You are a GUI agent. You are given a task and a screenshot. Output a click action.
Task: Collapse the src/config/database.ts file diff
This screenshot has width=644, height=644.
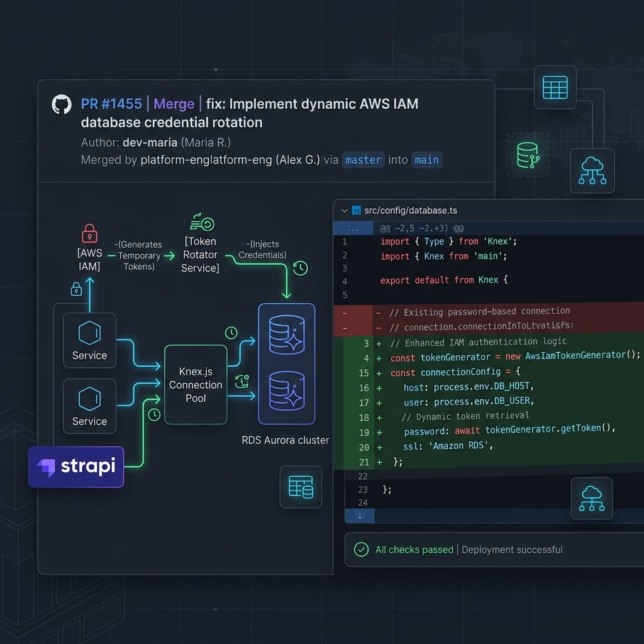344,211
